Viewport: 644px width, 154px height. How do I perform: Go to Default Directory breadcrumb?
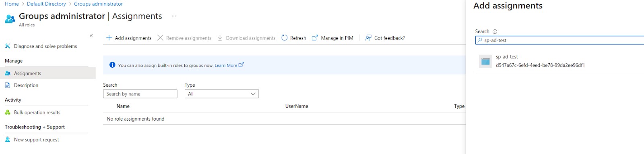tap(46, 4)
